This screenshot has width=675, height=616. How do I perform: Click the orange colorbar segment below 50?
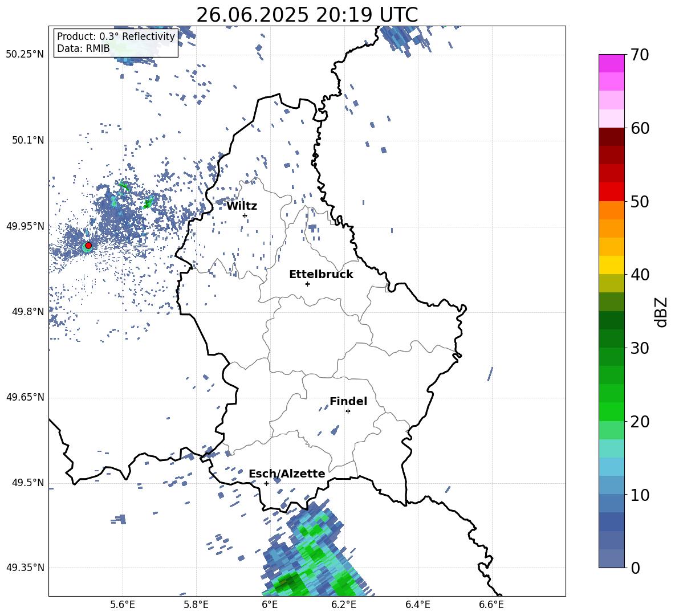pyautogui.click(x=612, y=210)
